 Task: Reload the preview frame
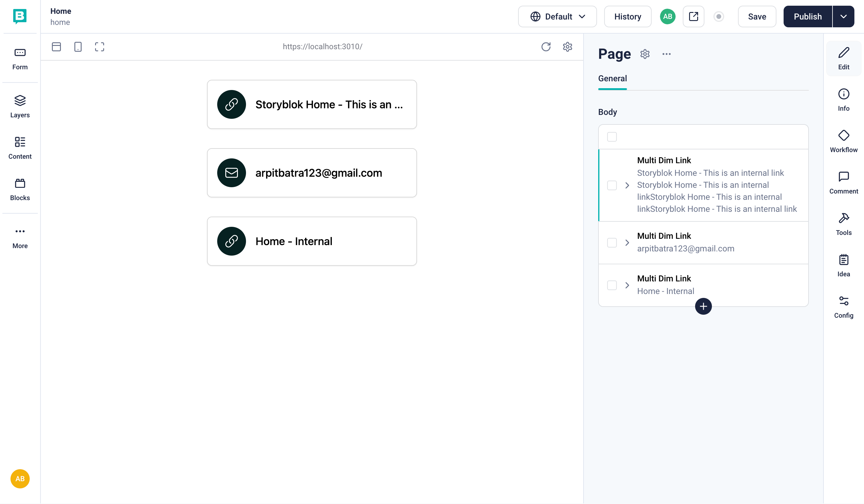tap(546, 46)
